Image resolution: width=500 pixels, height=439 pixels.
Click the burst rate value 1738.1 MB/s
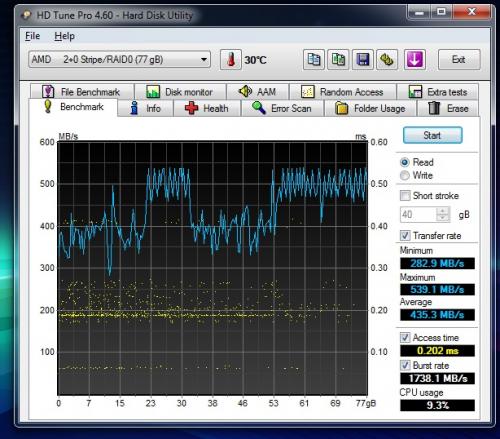coord(437,378)
